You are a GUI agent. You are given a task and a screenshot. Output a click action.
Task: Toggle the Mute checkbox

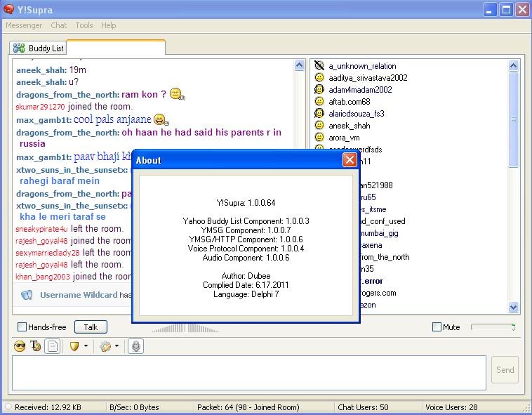point(437,327)
